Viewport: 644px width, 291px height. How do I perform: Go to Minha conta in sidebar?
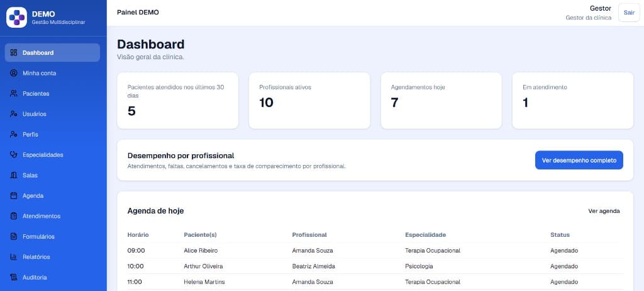click(x=52, y=73)
